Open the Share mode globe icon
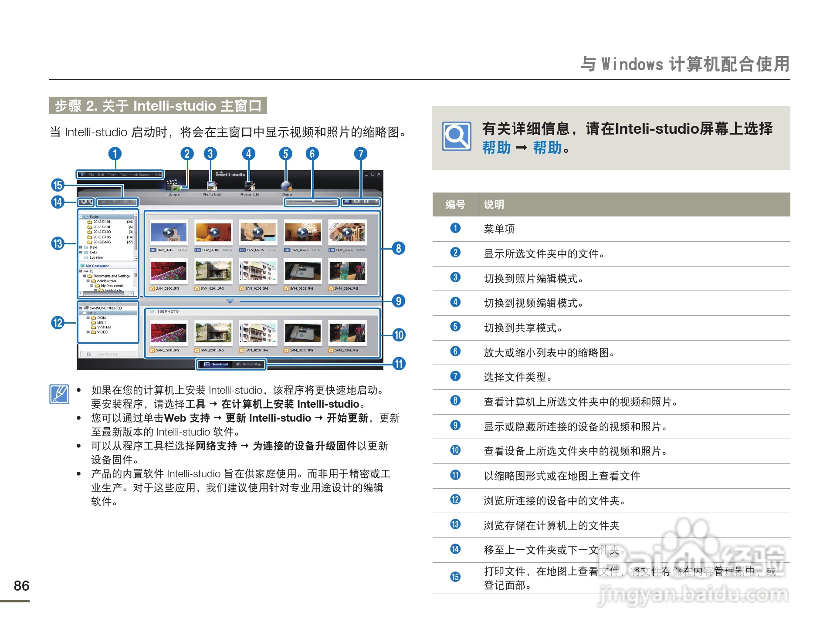The image size is (840, 642). [286, 186]
